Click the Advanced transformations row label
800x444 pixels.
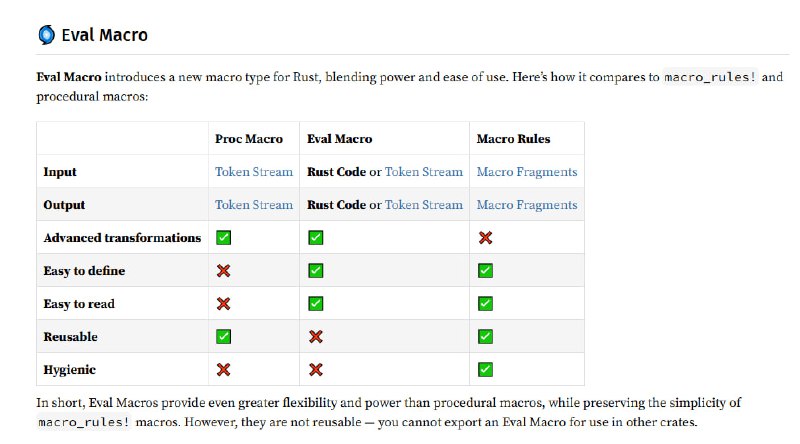pos(122,238)
